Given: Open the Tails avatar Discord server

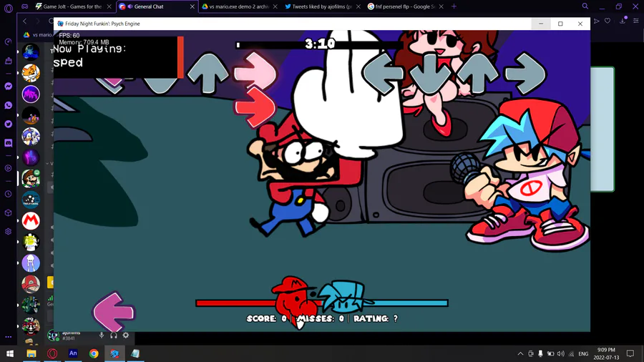Looking at the screenshot, I should tap(31, 73).
